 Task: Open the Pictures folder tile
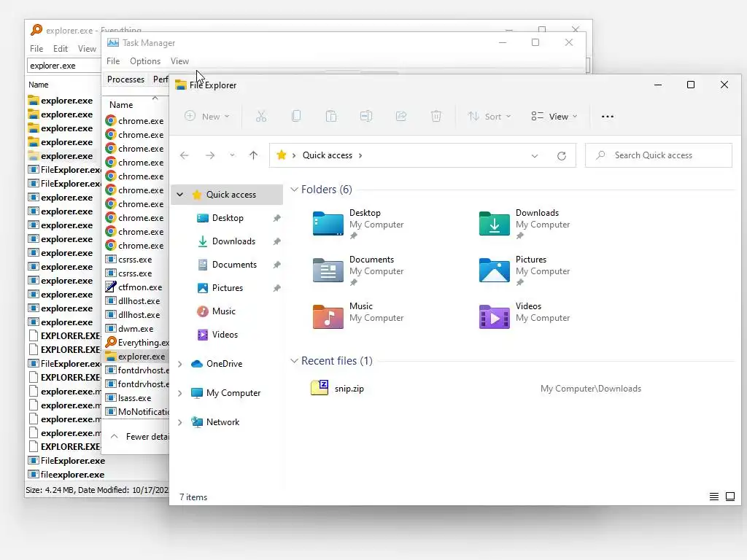525,271
